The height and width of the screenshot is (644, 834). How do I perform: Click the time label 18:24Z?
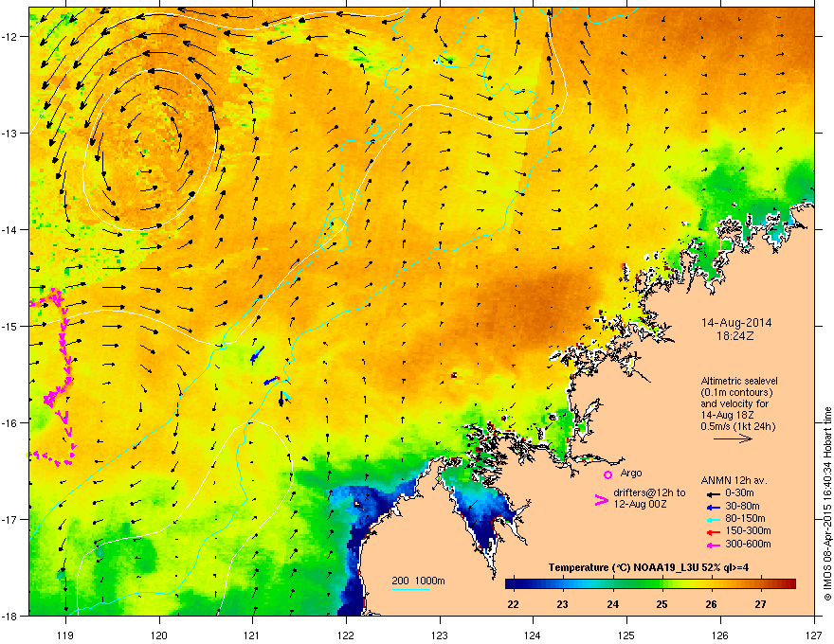(x=735, y=336)
